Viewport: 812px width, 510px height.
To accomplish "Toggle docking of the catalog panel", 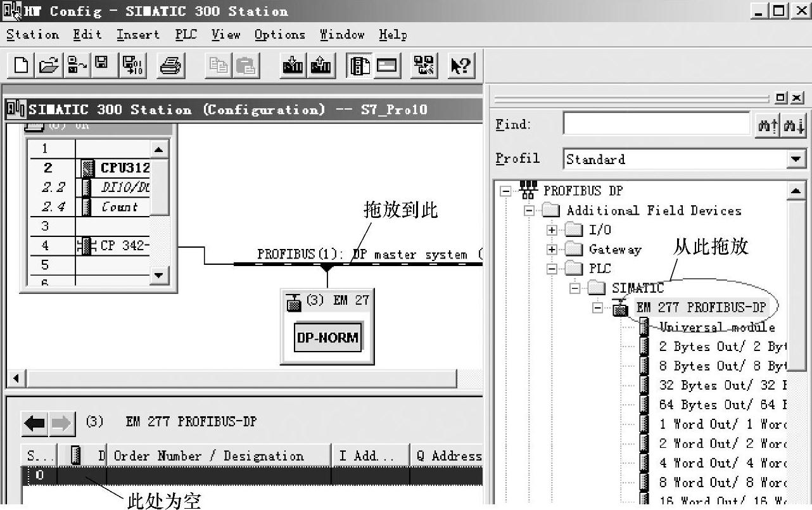I will click(782, 98).
